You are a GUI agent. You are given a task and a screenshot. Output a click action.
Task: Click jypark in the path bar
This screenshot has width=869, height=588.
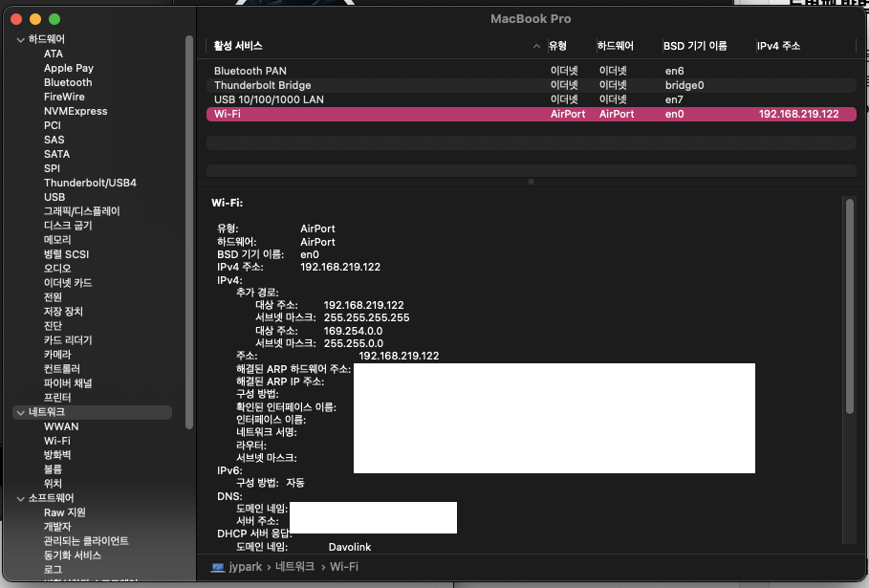click(x=246, y=567)
